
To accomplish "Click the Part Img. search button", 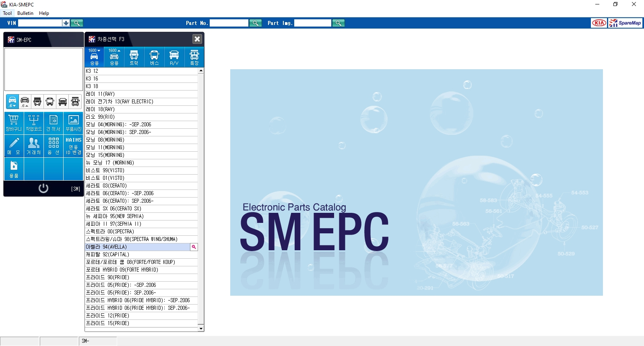I will (339, 23).
